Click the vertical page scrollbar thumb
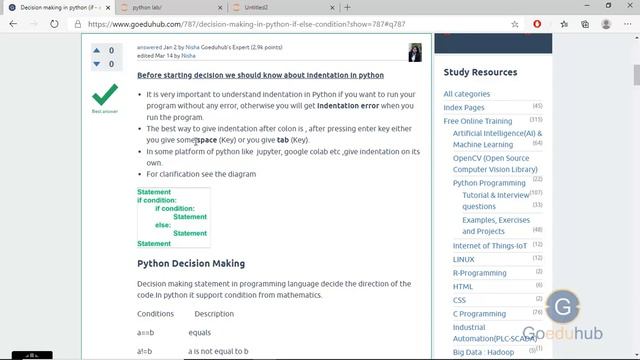 pyautogui.click(x=636, y=75)
